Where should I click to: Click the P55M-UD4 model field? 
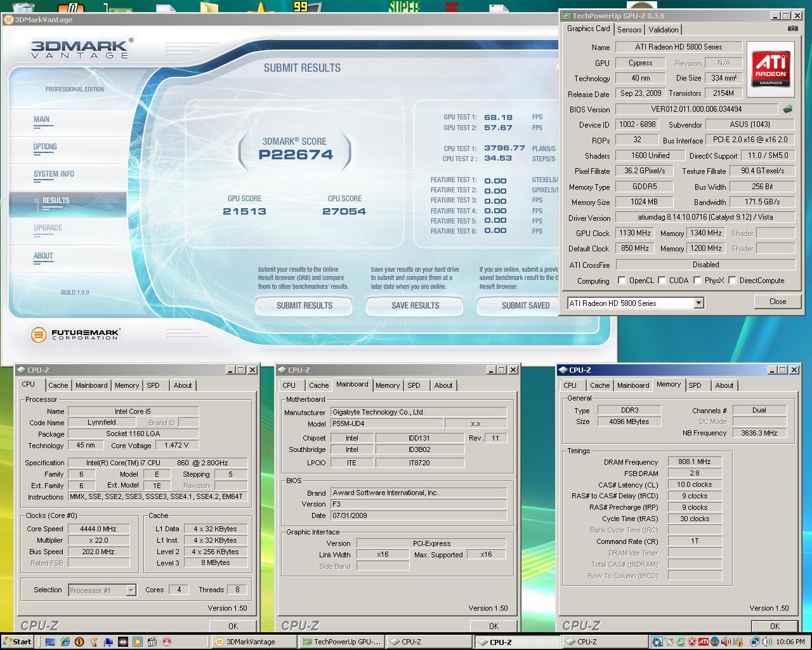pos(386,423)
